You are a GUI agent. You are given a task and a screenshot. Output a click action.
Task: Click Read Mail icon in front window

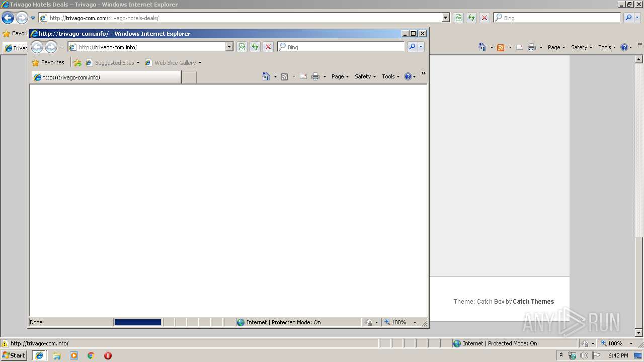pos(303,76)
